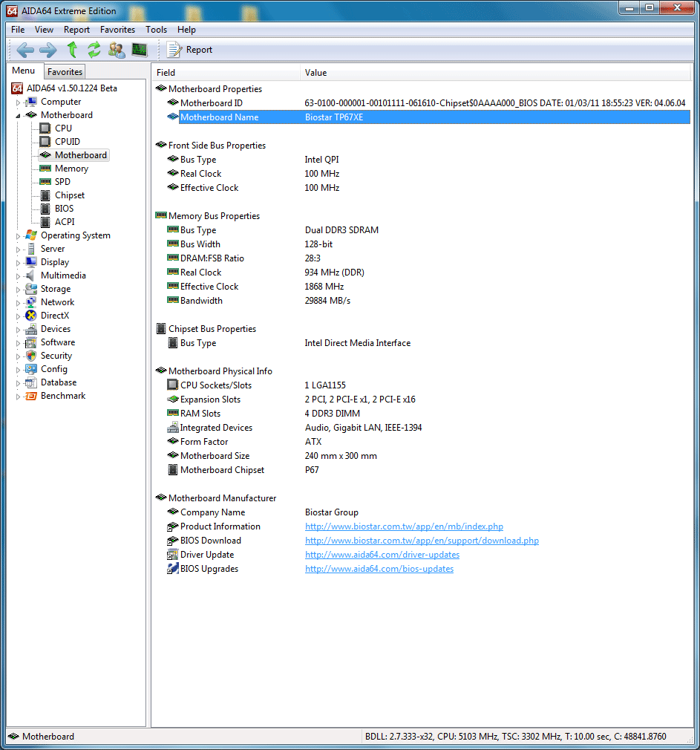The width and height of the screenshot is (700, 750).
Task: Open the Favorites menu in menu bar
Action: (117, 30)
